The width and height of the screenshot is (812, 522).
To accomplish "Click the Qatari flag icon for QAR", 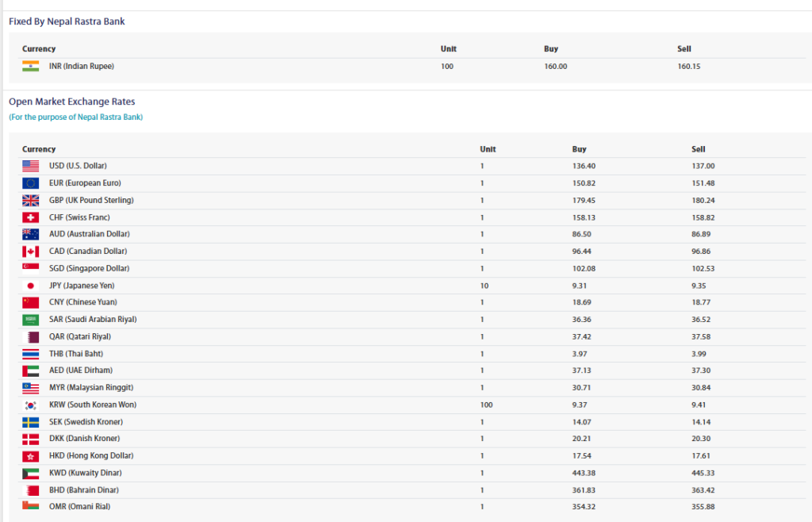I will coord(31,336).
